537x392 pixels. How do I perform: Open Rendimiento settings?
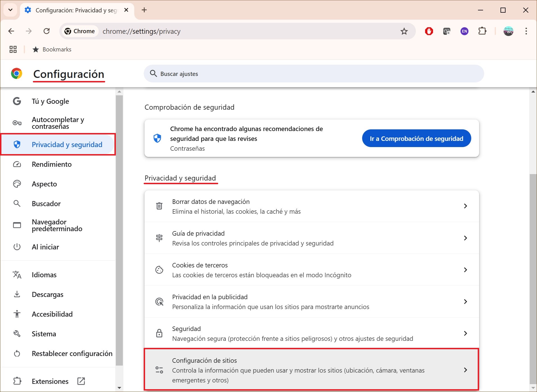[x=58, y=164]
